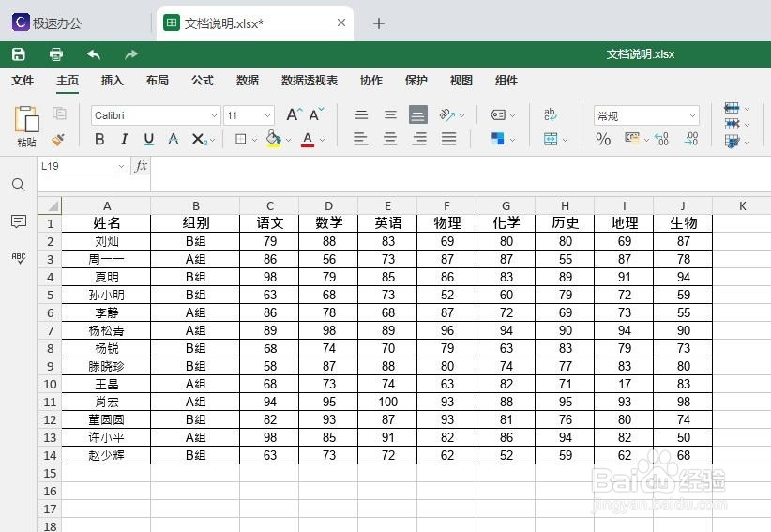Viewport: 771px width, 532px height.
Task: Apply yellow fill color with paint bucket
Action: click(x=273, y=139)
